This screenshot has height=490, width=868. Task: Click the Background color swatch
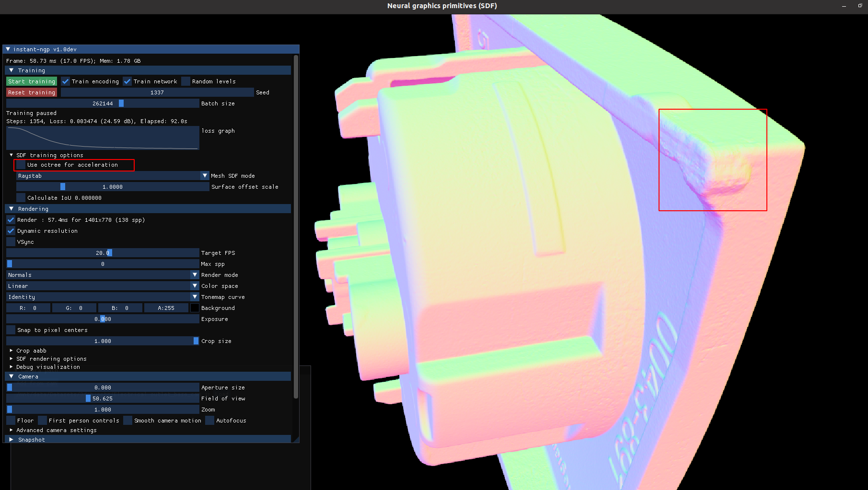[x=194, y=308]
